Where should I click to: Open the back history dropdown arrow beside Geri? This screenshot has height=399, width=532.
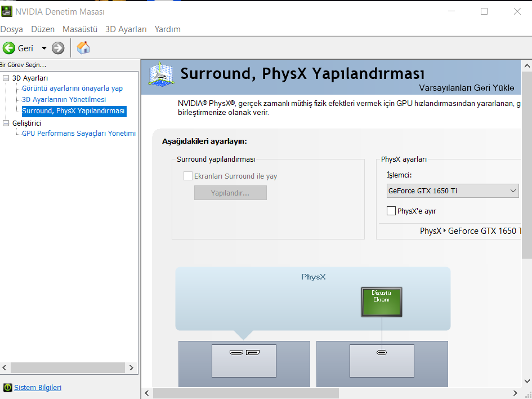pos(44,48)
